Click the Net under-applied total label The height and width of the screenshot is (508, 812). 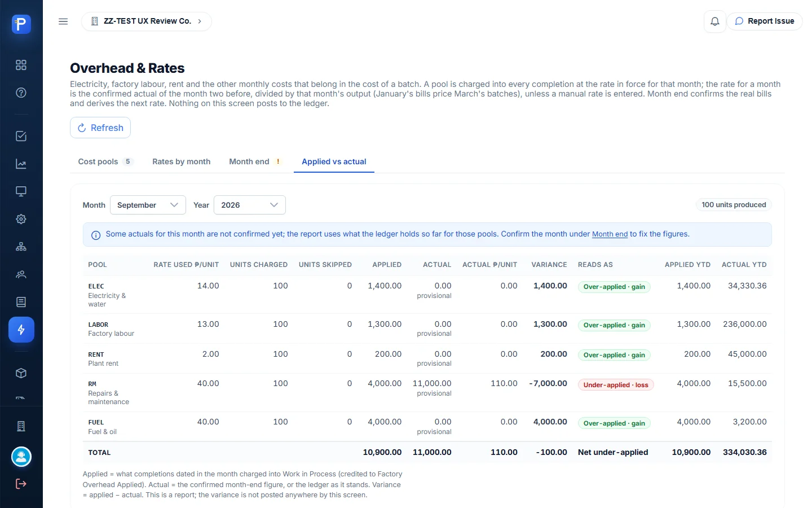pyautogui.click(x=613, y=452)
